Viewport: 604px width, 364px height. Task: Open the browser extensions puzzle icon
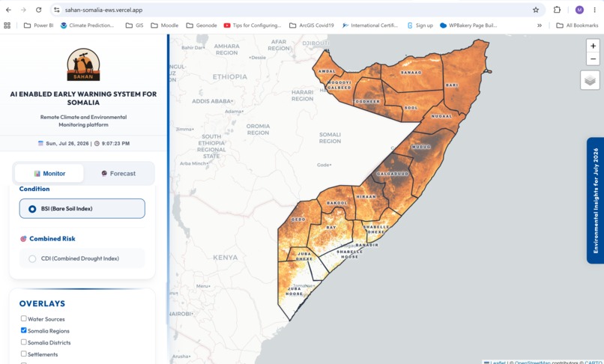(557, 10)
